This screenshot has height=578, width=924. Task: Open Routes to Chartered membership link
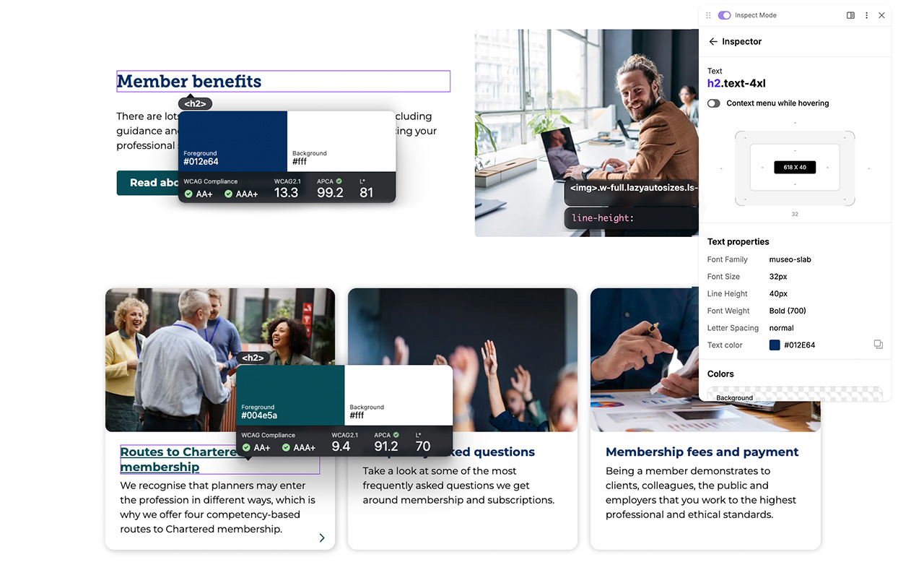(x=159, y=467)
